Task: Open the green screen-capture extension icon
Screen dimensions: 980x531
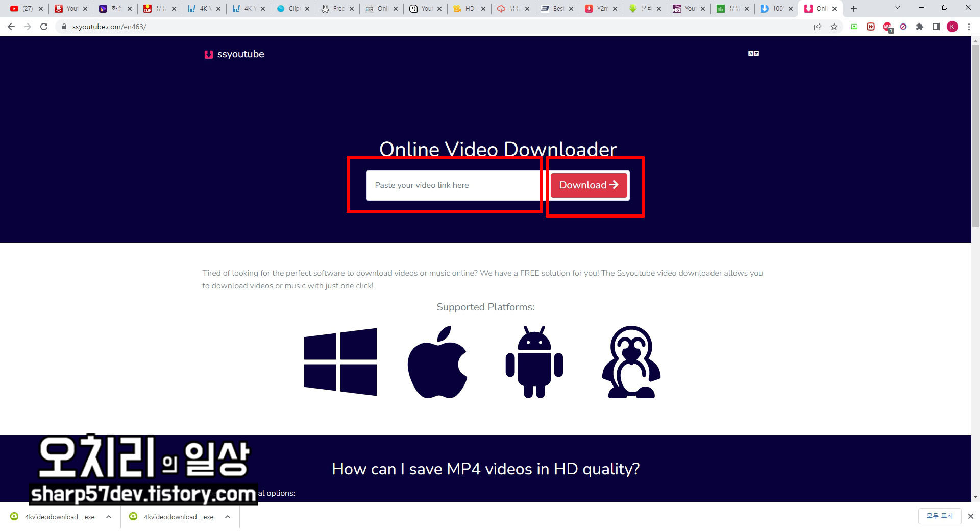Action: [x=854, y=27]
